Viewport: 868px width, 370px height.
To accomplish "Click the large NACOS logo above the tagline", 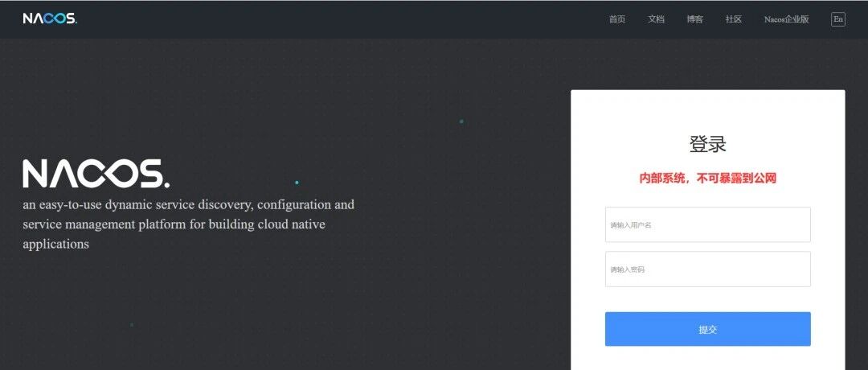I will click(x=96, y=174).
